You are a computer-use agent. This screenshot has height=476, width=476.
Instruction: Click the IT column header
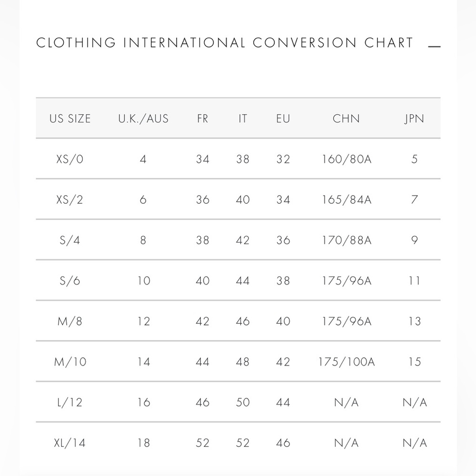(x=243, y=119)
